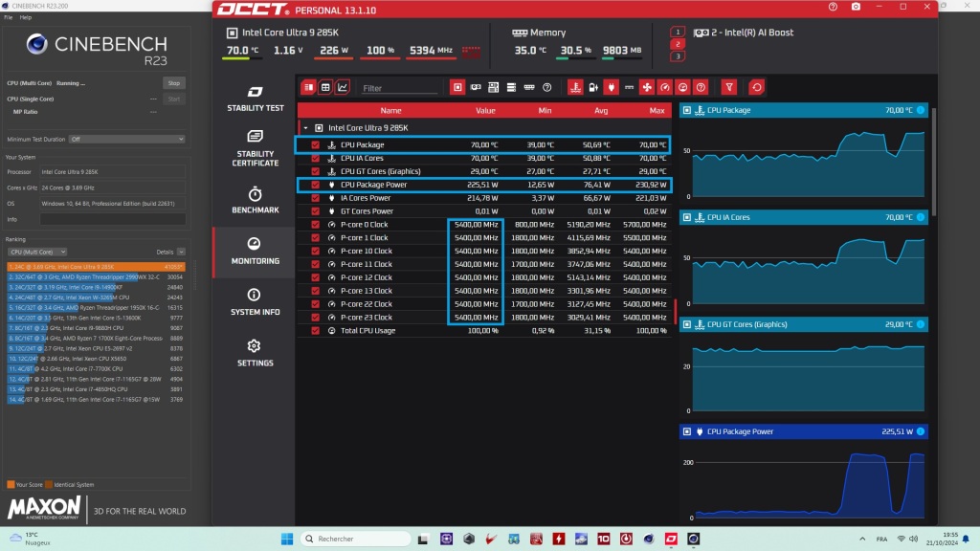The width and height of the screenshot is (980, 551).
Task: Toggle the temperature sensor type filter
Action: [x=575, y=87]
